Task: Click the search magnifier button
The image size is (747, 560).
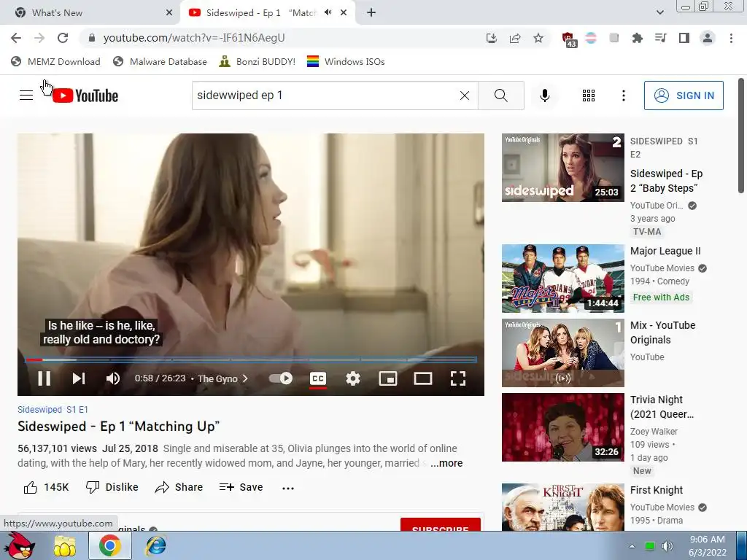Action: [500, 96]
